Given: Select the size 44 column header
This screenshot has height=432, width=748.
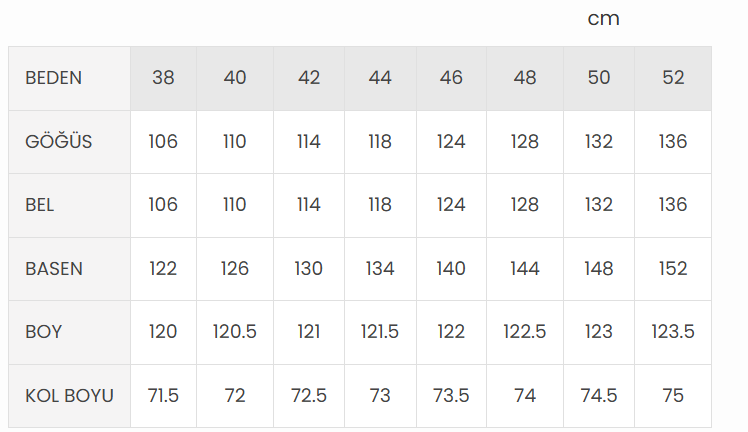Looking at the screenshot, I should [380, 78].
